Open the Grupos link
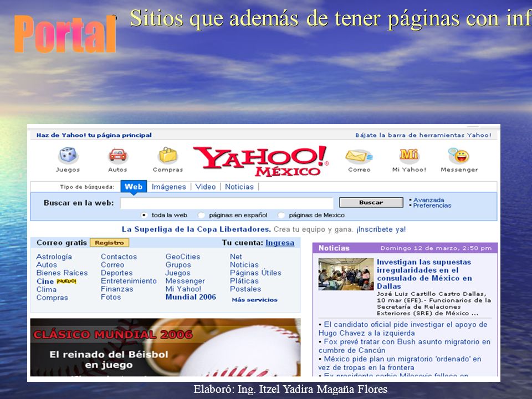 [x=178, y=265]
